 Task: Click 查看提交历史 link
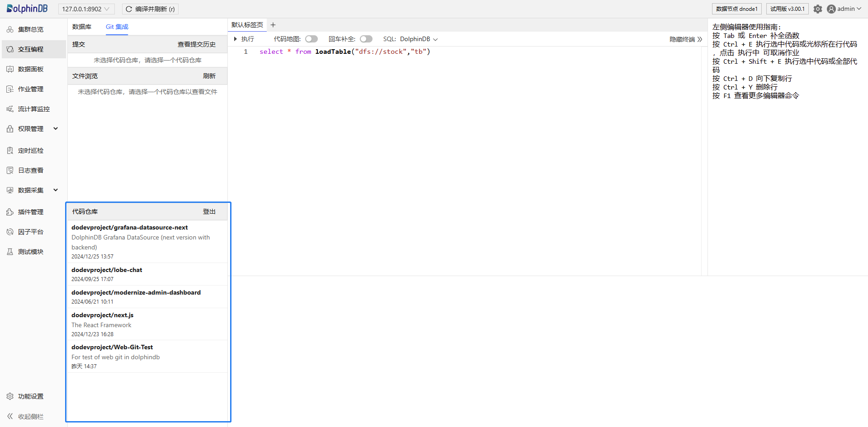196,44
